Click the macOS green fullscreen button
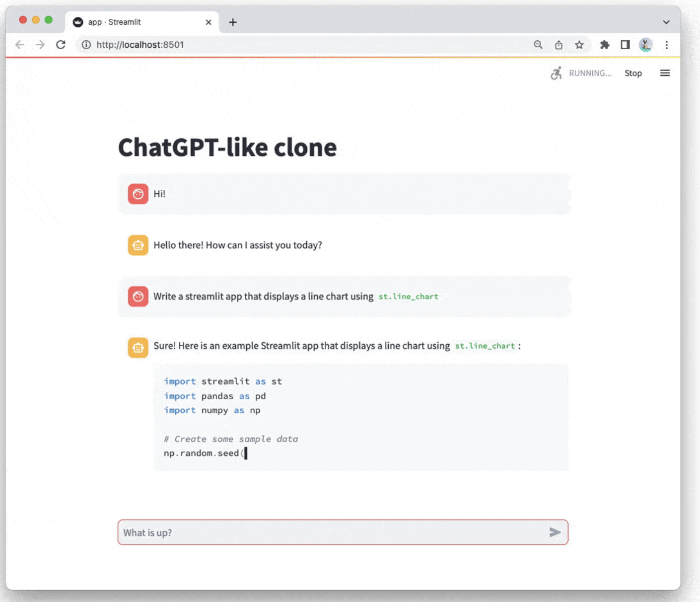Screen dimensions: 700x602 click(x=49, y=20)
